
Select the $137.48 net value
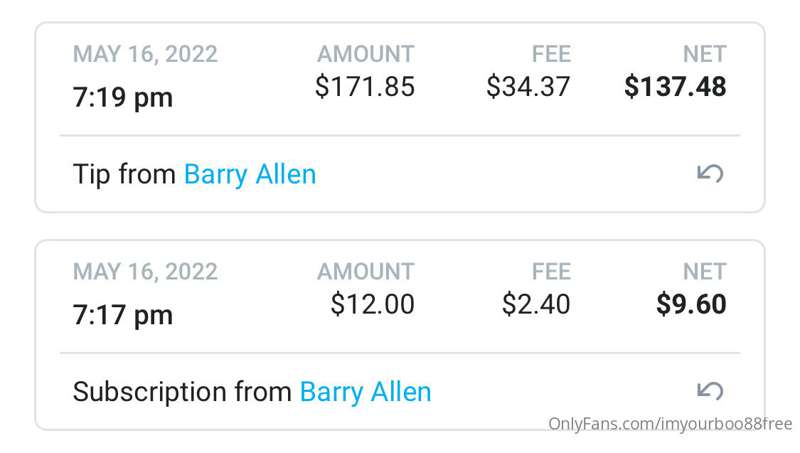(x=675, y=86)
